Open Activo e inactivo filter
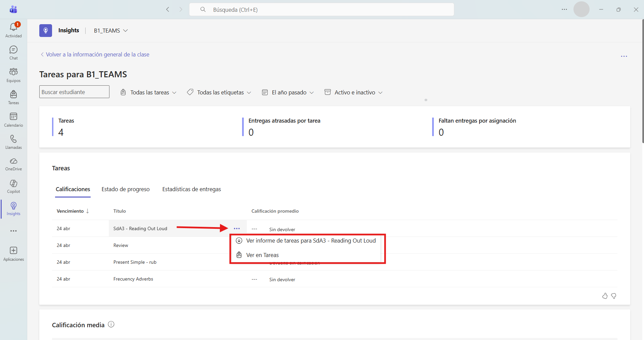The image size is (644, 340). tap(354, 92)
